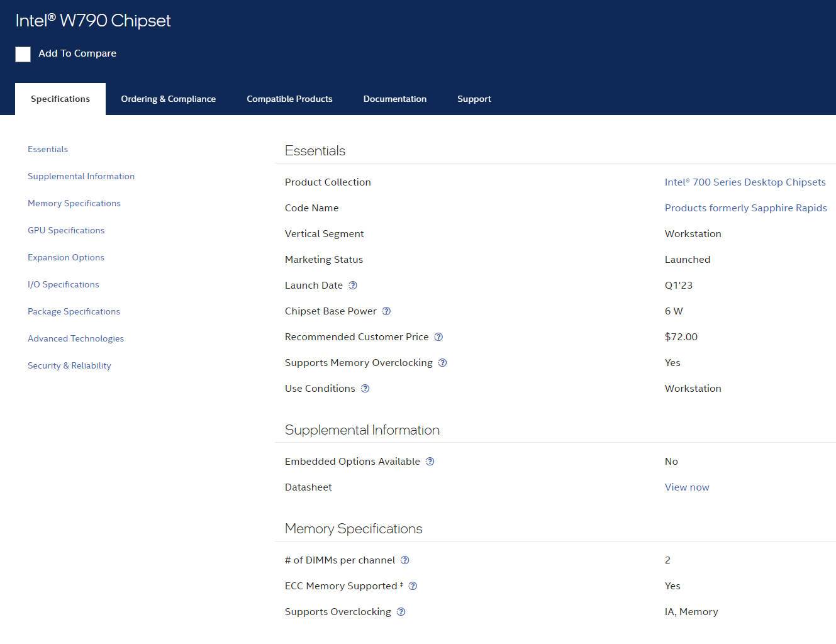836x644 pixels.
Task: Tick the Add To Compare checkbox
Action: click(23, 54)
